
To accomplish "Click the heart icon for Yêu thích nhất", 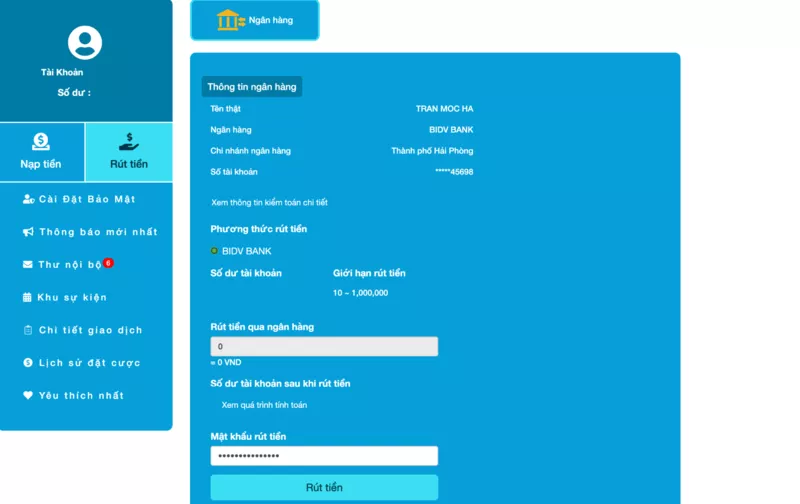I will coord(28,395).
